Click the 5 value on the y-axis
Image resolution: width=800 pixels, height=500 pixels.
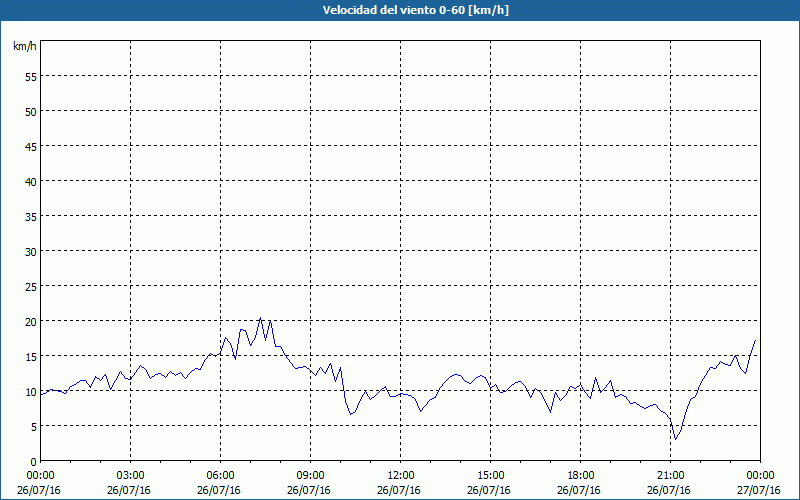[34, 427]
